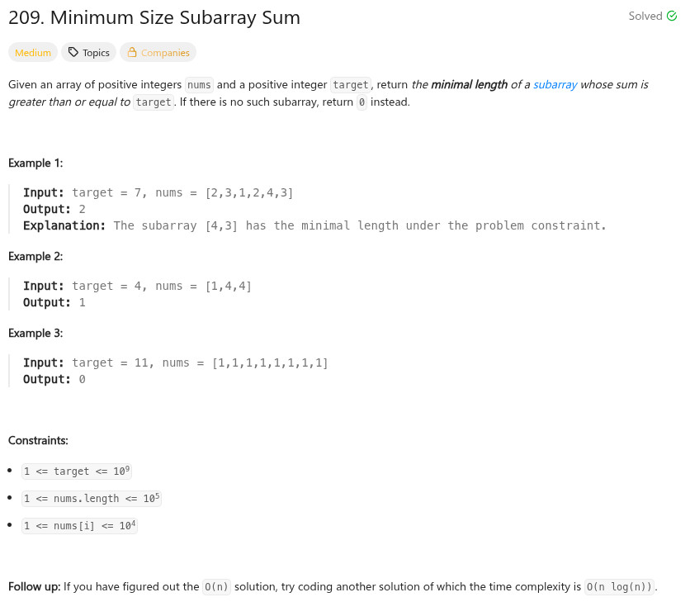Click the problem title 209. Minimum Size Subarray Sum
Screen dimensions: 690x616
coord(154,17)
